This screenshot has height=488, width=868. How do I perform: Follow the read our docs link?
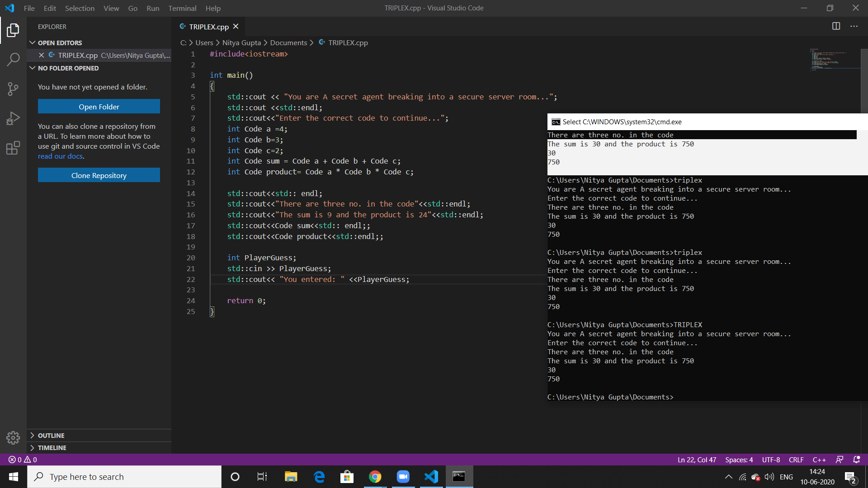click(60, 156)
